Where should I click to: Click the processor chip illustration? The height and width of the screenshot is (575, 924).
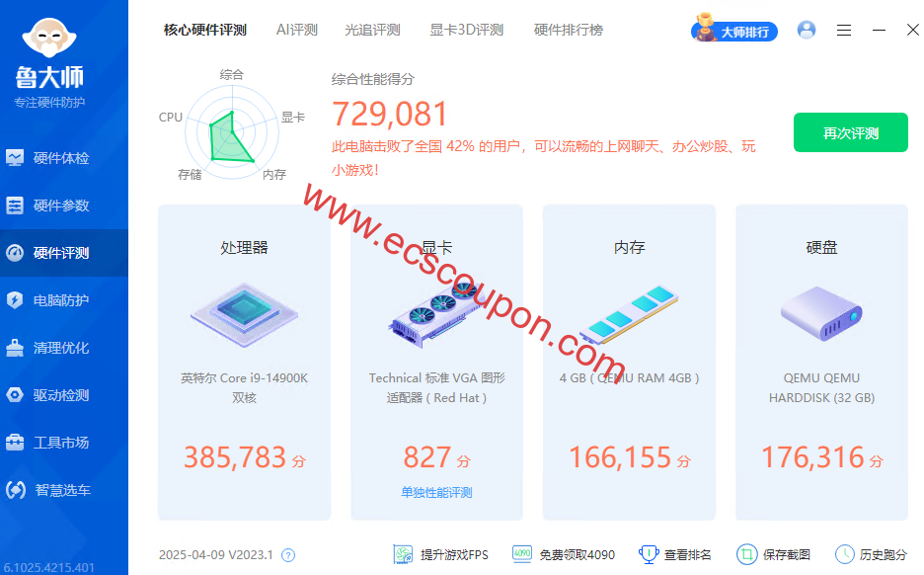[244, 314]
